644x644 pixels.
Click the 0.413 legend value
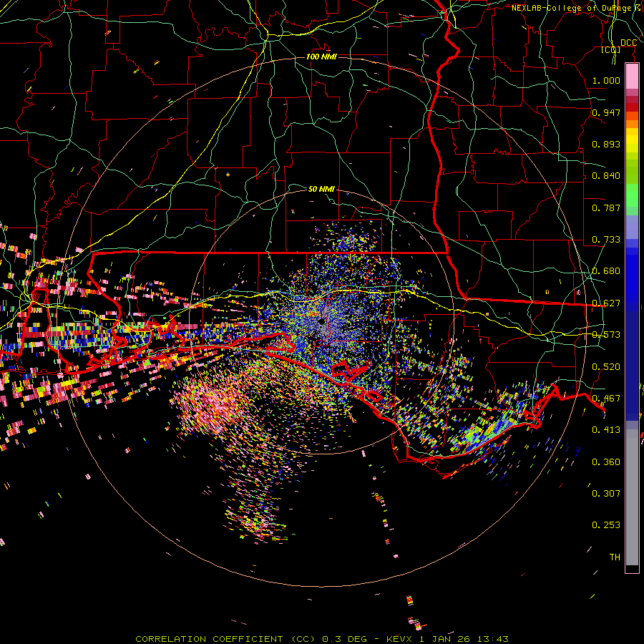pos(606,430)
